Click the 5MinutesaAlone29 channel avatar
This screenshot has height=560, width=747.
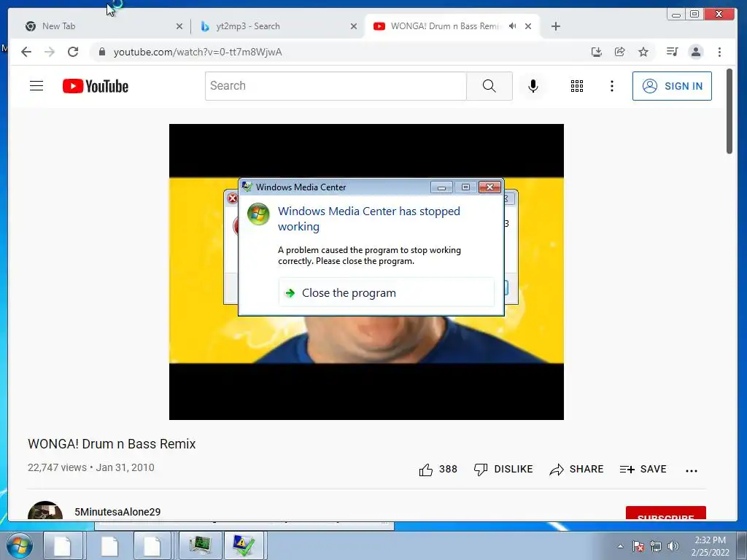coord(45,510)
